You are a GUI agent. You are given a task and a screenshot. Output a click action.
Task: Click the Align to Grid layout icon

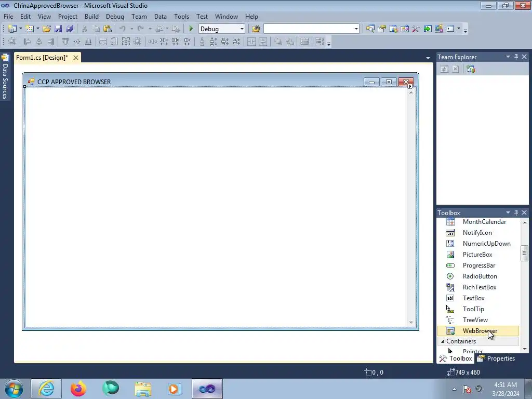point(12,42)
